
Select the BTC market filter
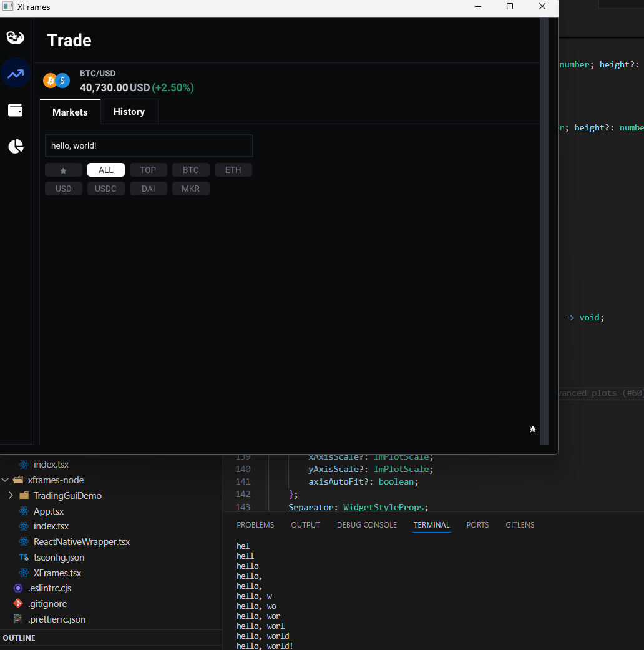pyautogui.click(x=190, y=170)
